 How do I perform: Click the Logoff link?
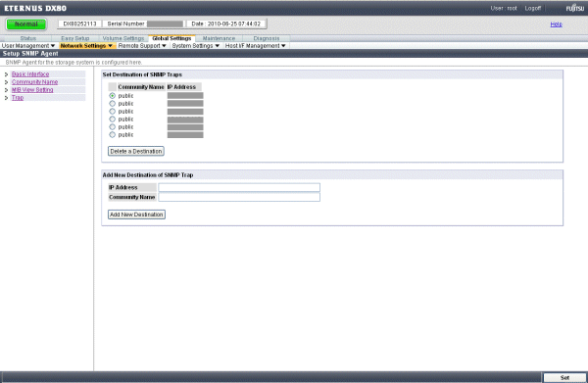pos(533,8)
